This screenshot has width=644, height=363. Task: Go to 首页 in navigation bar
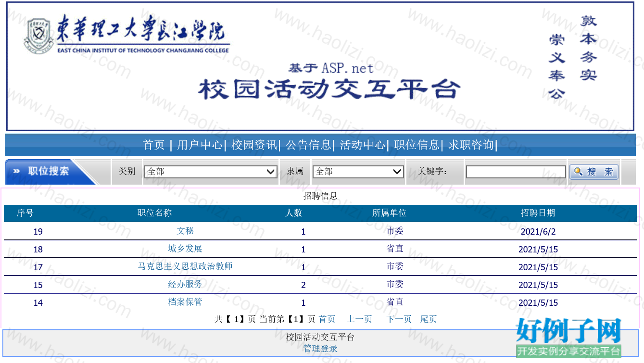[x=154, y=145]
